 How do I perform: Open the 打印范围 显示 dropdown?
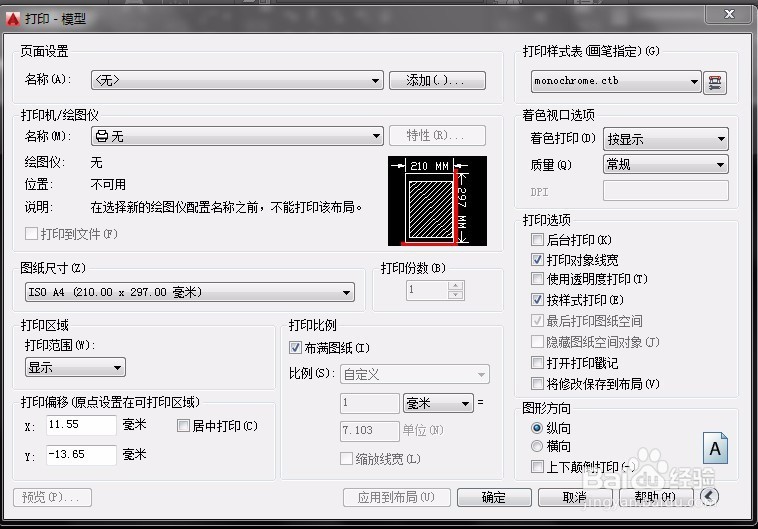[x=75, y=367]
